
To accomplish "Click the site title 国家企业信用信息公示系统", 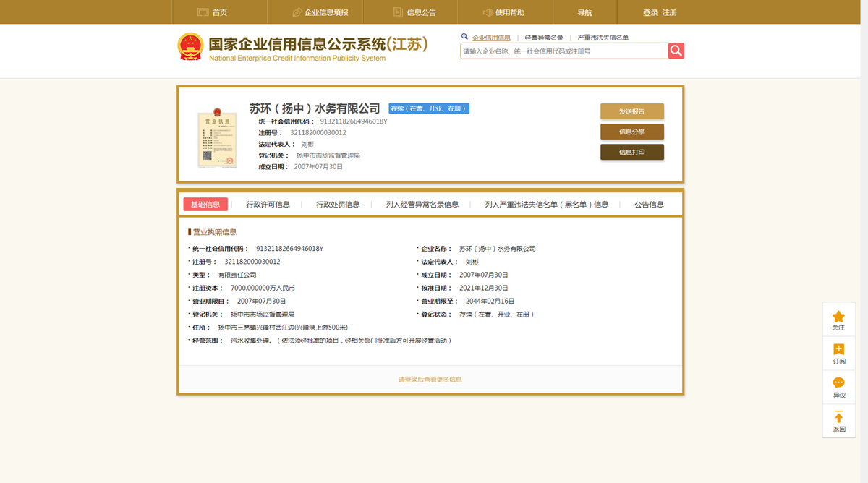I will point(297,44).
